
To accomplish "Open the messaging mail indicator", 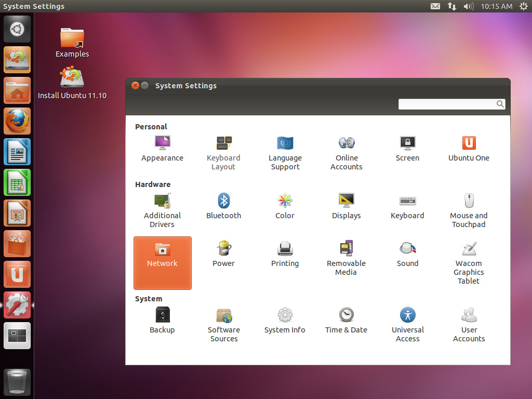I will (435, 6).
